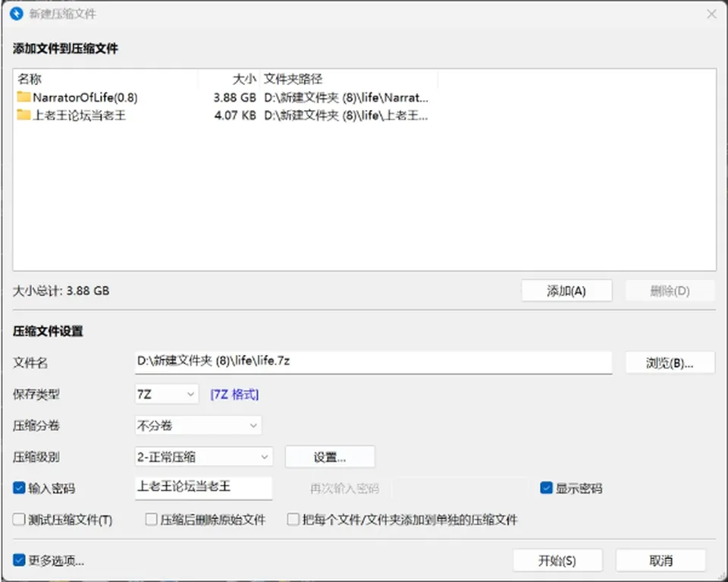
Task: Click the password input field
Action: pyautogui.click(x=203, y=488)
